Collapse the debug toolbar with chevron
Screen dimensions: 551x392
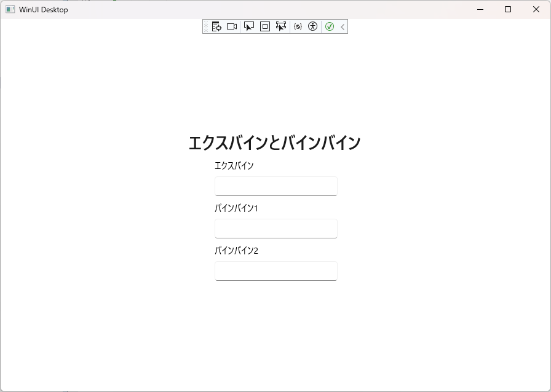tap(343, 26)
